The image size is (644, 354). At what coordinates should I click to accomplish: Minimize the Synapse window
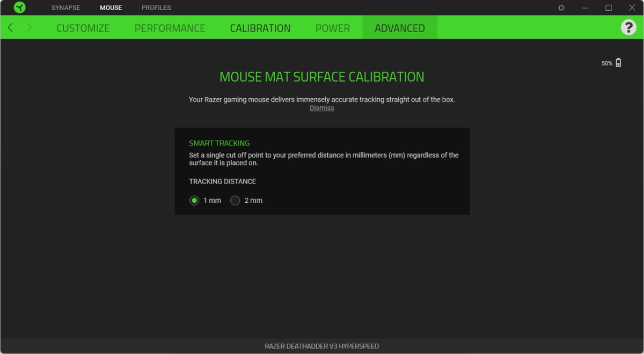(585, 8)
